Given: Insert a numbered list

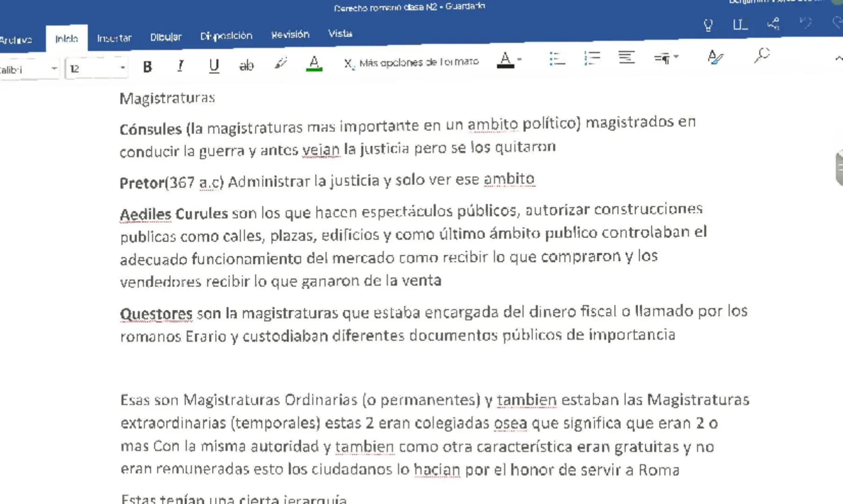Looking at the screenshot, I should point(592,58).
